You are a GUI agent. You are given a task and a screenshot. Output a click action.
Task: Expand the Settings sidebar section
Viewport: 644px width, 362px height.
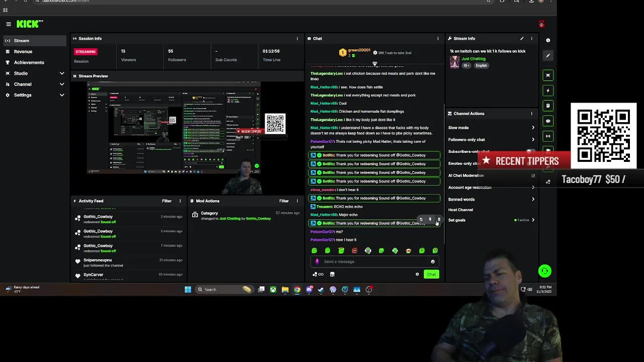(62, 95)
